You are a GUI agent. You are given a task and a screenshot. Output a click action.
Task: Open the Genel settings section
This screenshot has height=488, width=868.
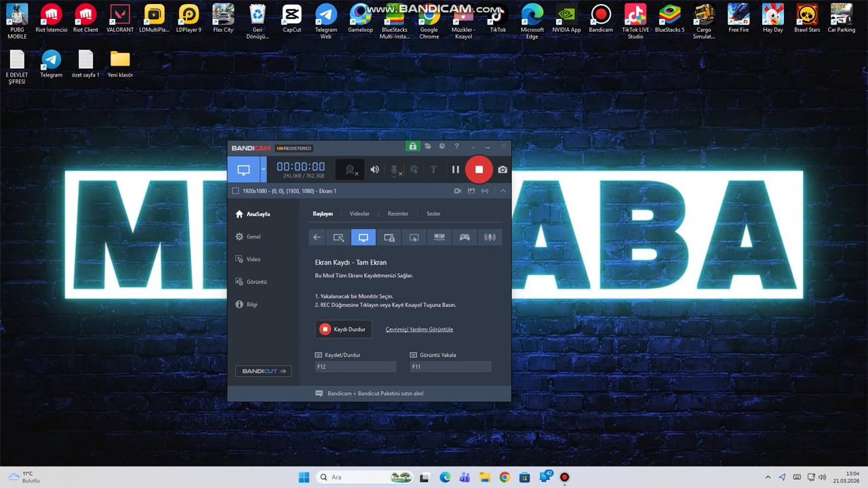coord(253,237)
